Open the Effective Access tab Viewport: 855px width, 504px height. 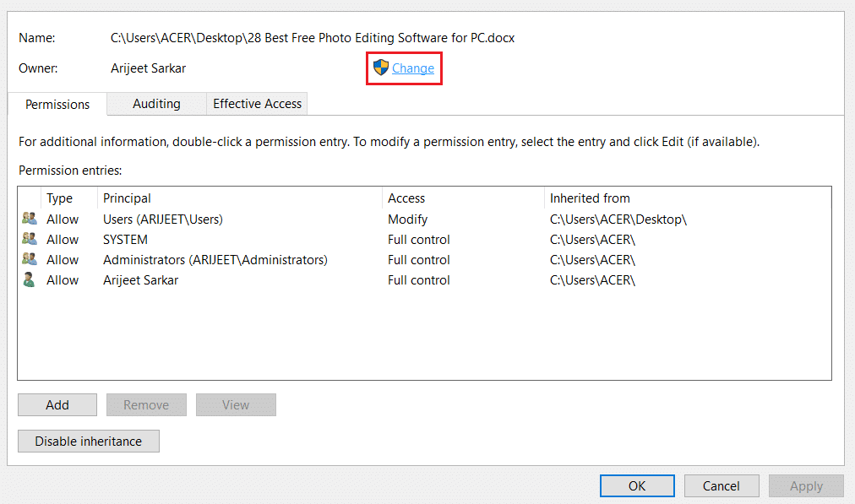pos(257,104)
